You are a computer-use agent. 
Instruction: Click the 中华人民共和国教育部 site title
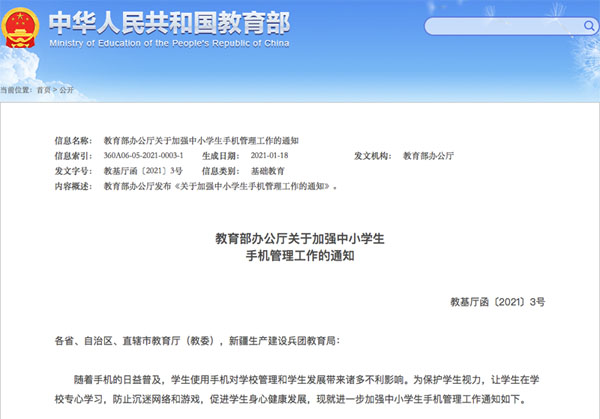(x=170, y=23)
